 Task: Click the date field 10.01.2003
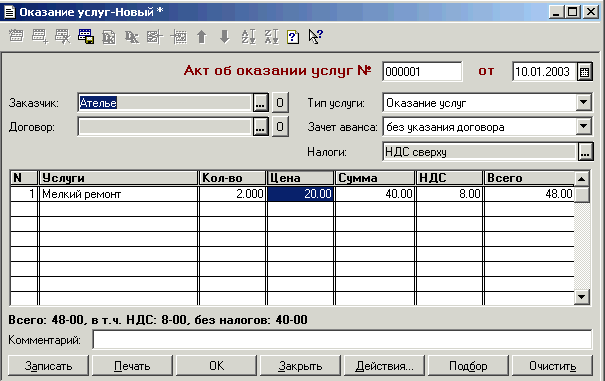pos(544,72)
